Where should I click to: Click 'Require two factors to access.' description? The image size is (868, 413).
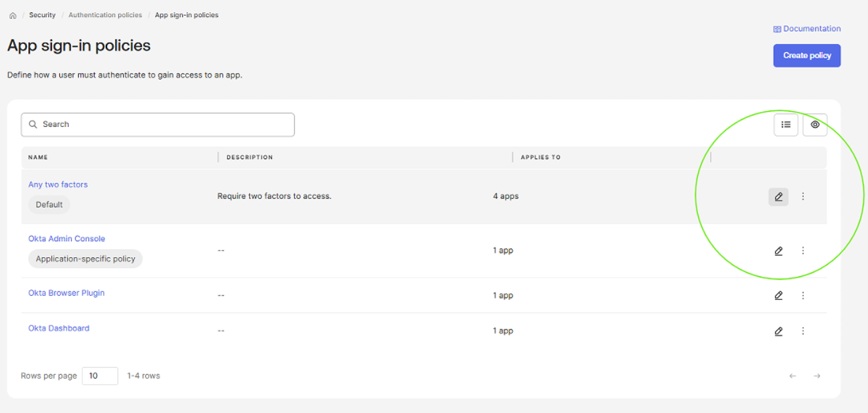coord(274,196)
